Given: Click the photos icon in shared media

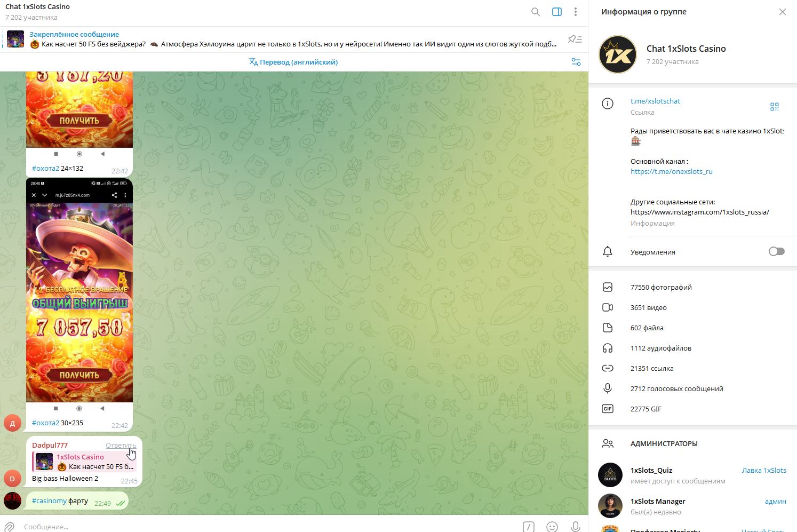Looking at the screenshot, I should [608, 287].
